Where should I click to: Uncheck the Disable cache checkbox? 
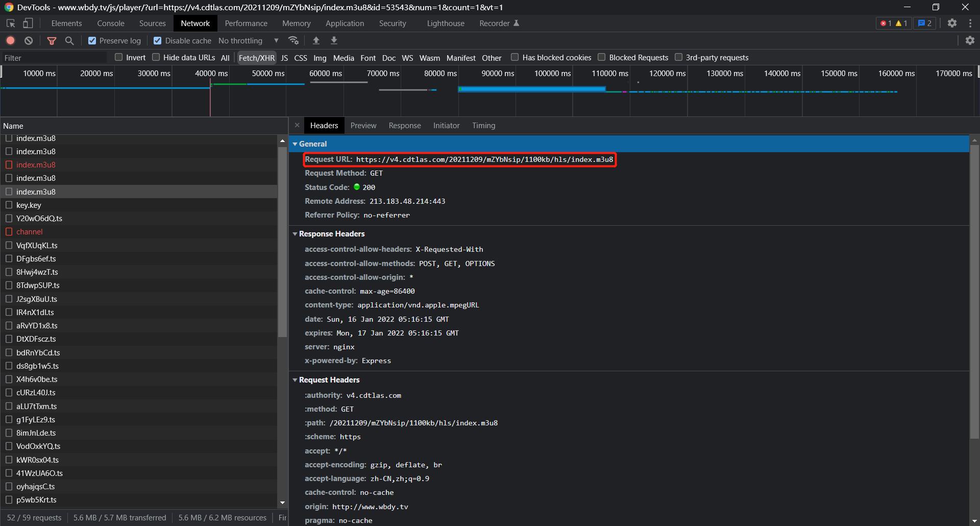(158, 41)
